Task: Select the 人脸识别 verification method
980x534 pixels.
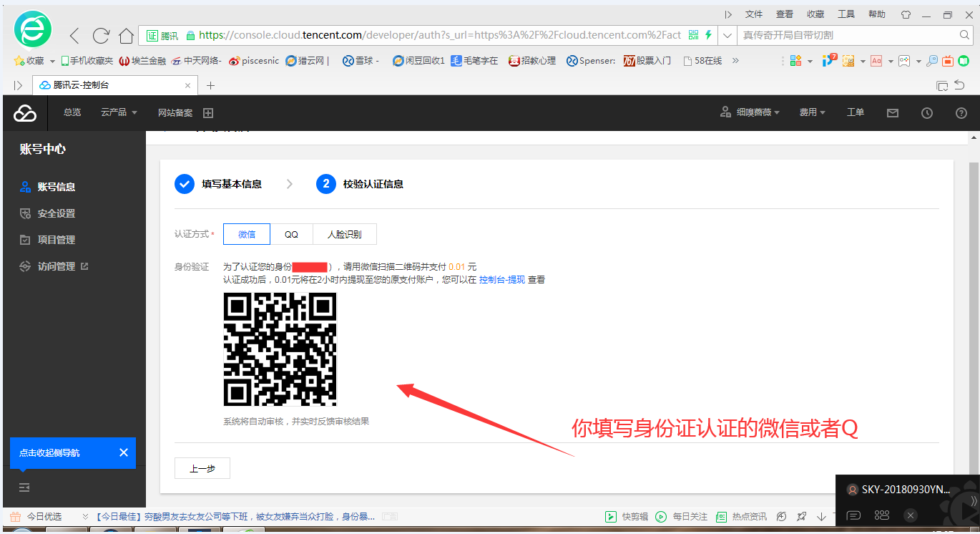Action: (x=344, y=234)
